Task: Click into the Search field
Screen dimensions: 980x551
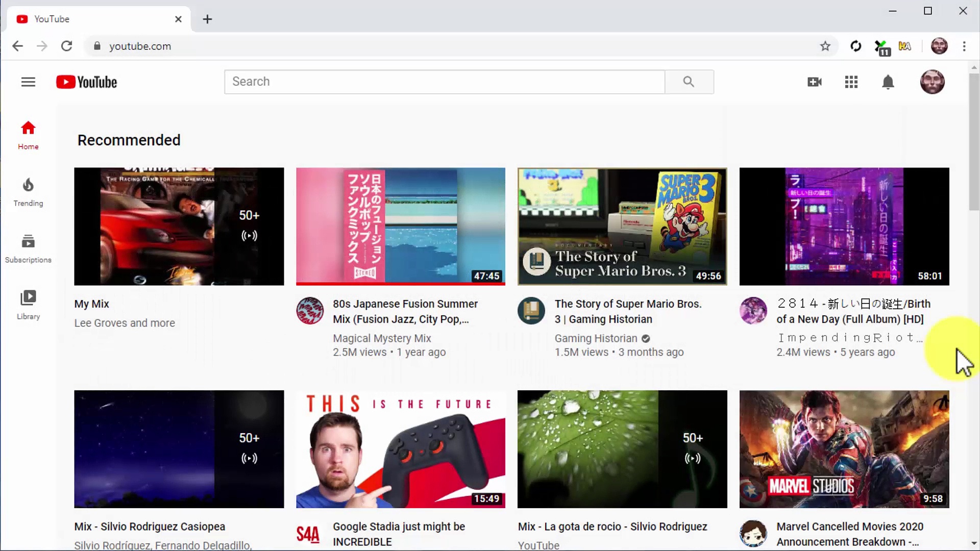Action: click(444, 82)
